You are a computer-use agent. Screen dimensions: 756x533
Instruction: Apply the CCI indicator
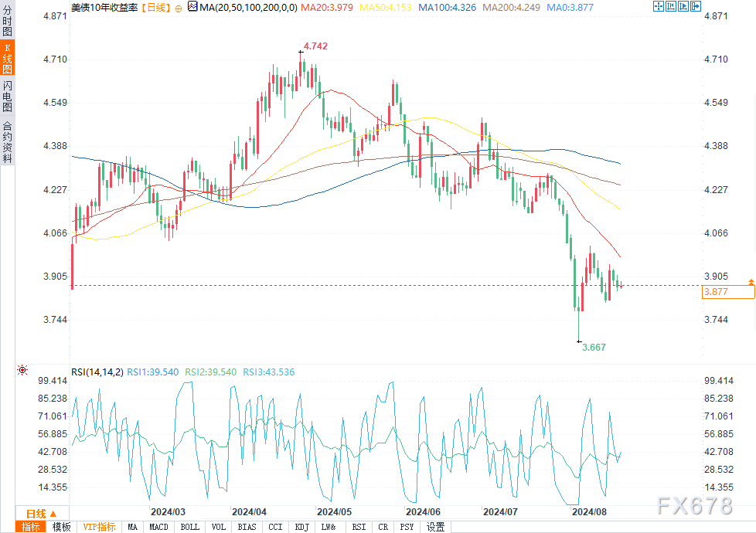tap(275, 528)
